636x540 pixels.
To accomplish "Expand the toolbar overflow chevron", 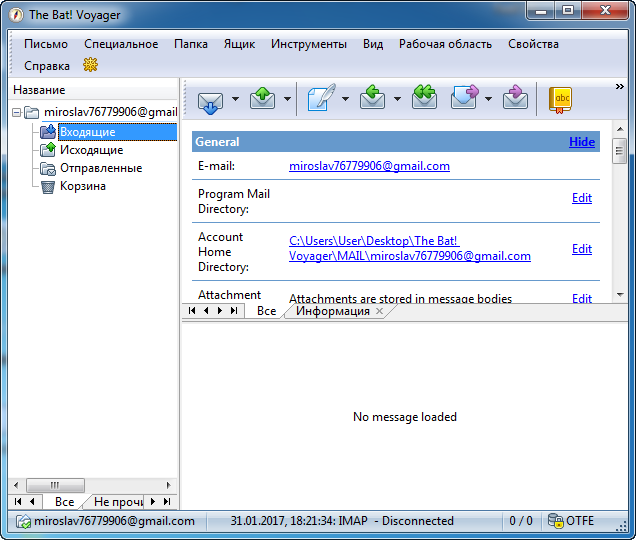I will (x=619, y=86).
